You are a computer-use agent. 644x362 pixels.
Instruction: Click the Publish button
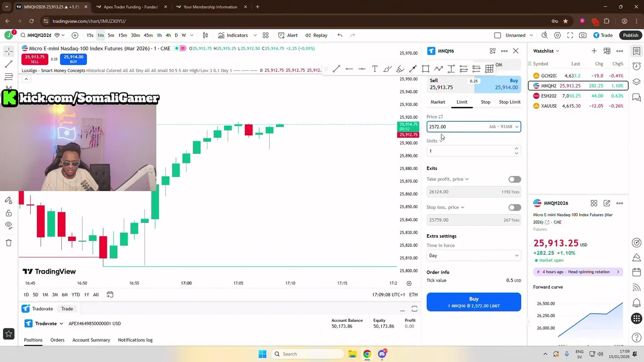630,35
